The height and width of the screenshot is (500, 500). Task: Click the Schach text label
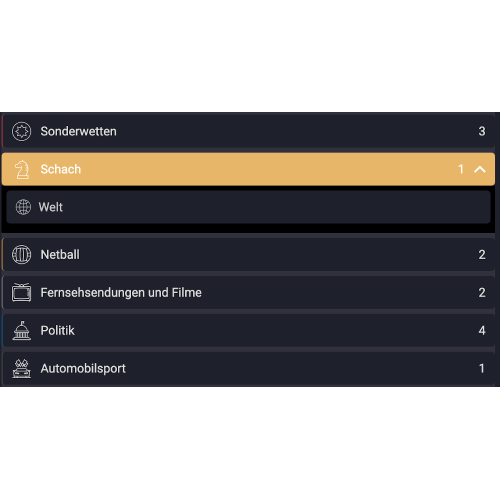61,169
